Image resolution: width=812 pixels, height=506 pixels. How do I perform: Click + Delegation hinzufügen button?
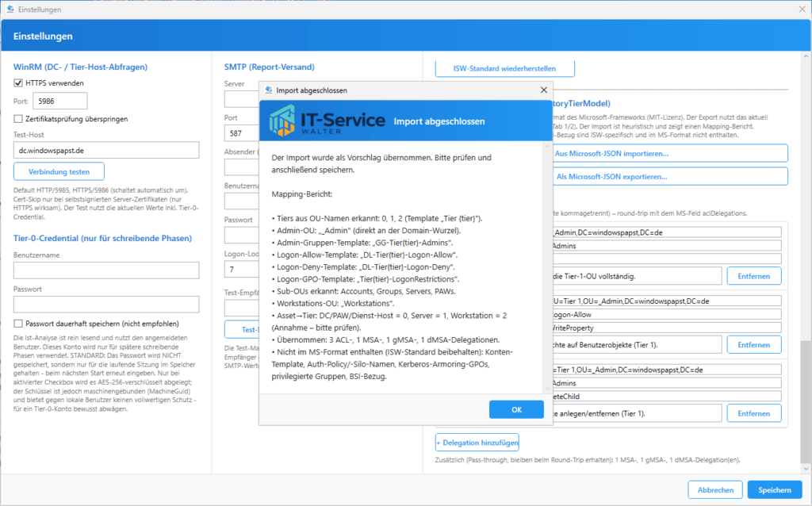coord(477,443)
